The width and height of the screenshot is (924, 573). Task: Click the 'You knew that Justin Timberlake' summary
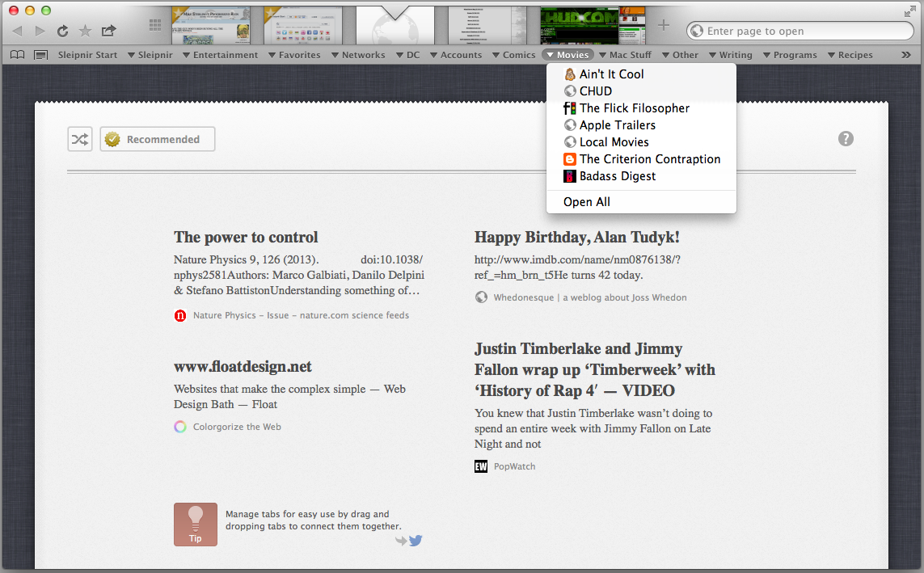coord(593,428)
